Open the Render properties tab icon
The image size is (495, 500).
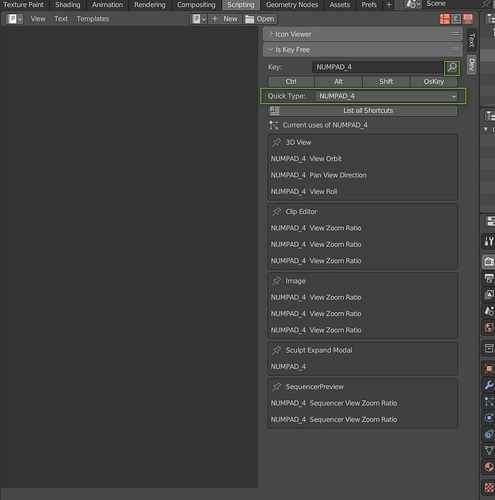pos(489,262)
